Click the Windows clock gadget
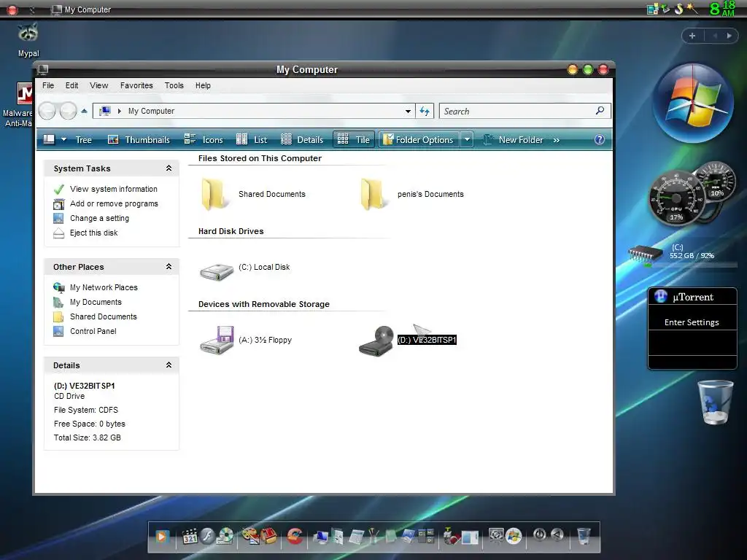Viewport: 747px width, 560px height. [692, 102]
